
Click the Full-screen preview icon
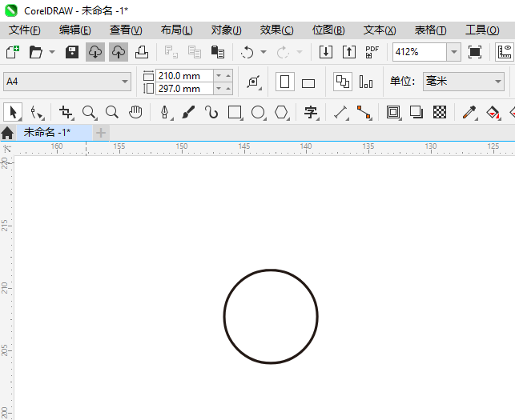475,52
